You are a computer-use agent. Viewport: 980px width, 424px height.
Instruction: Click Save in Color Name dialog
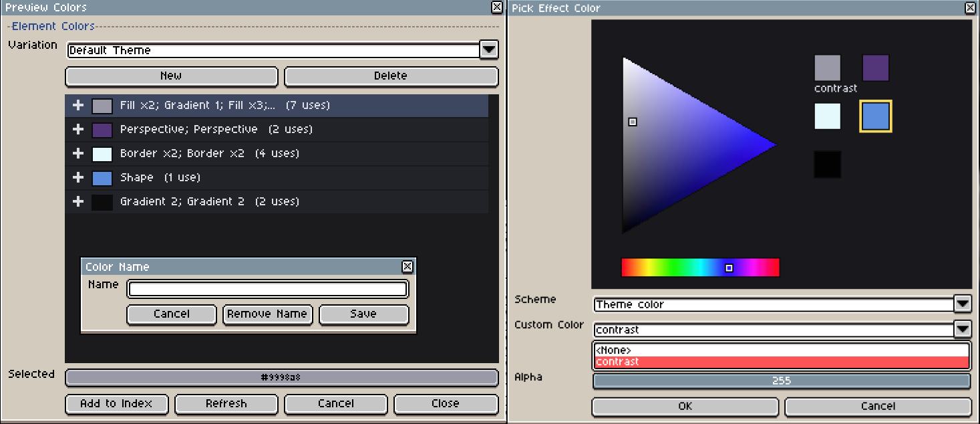coord(363,314)
